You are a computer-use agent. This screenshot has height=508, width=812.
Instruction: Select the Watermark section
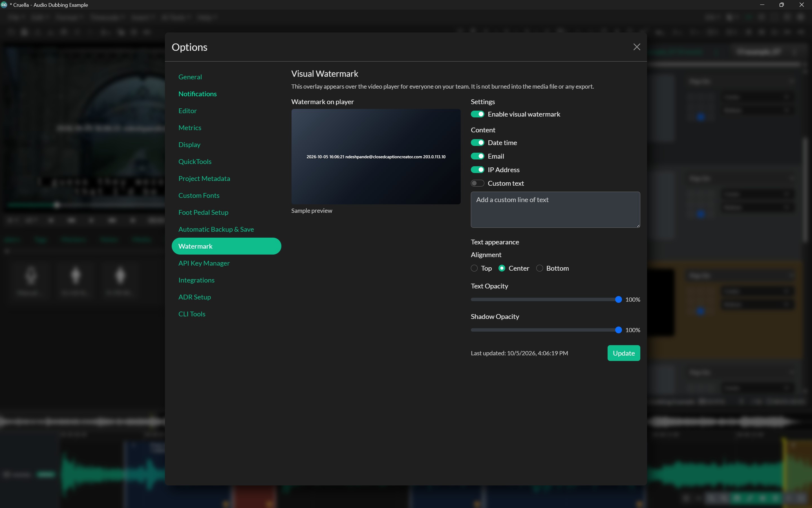click(x=226, y=246)
